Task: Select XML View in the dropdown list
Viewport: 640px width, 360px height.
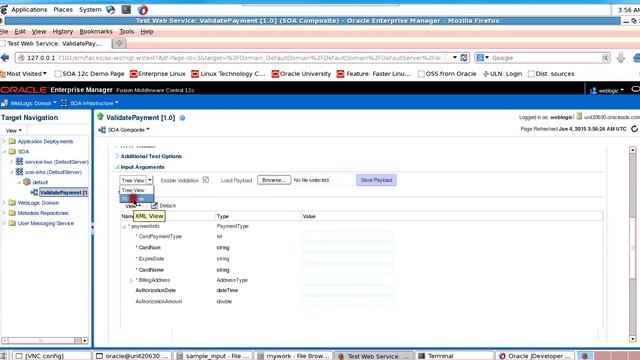Action: click(137, 198)
